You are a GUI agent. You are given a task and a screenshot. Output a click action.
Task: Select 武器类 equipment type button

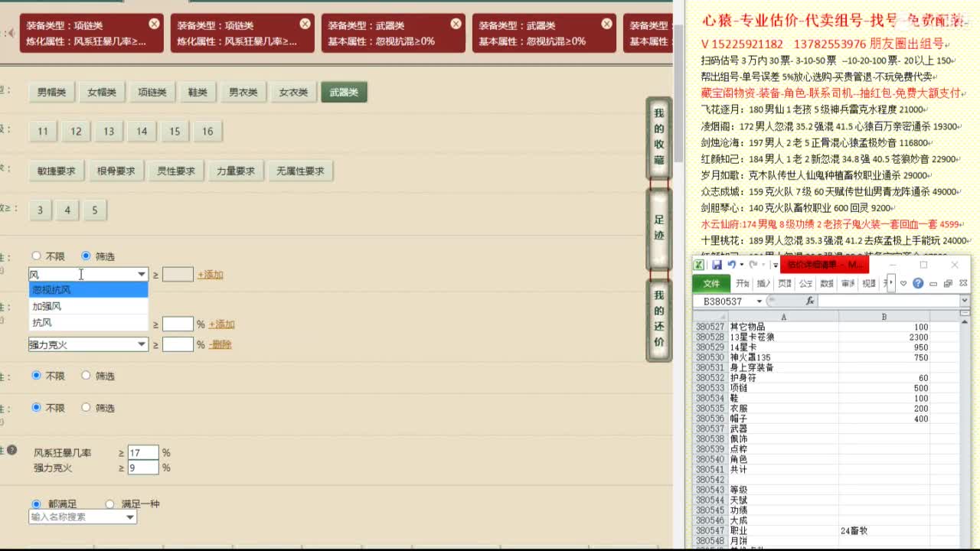pos(344,92)
